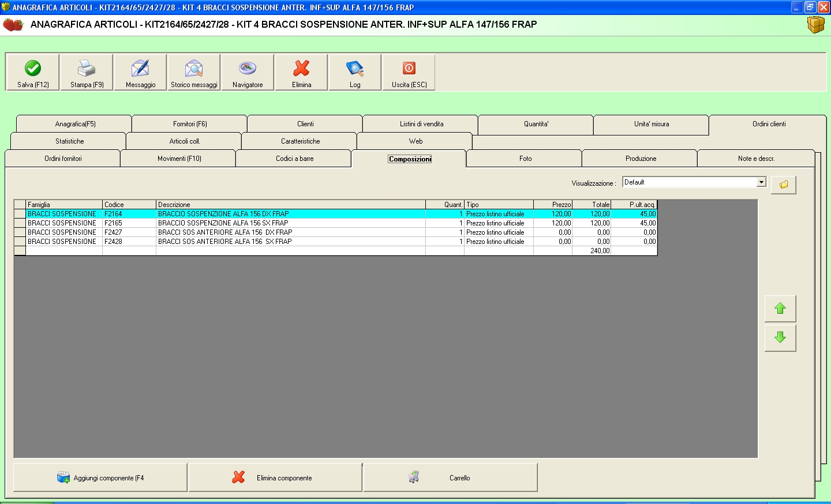View the Statistiche tab

[x=69, y=141]
